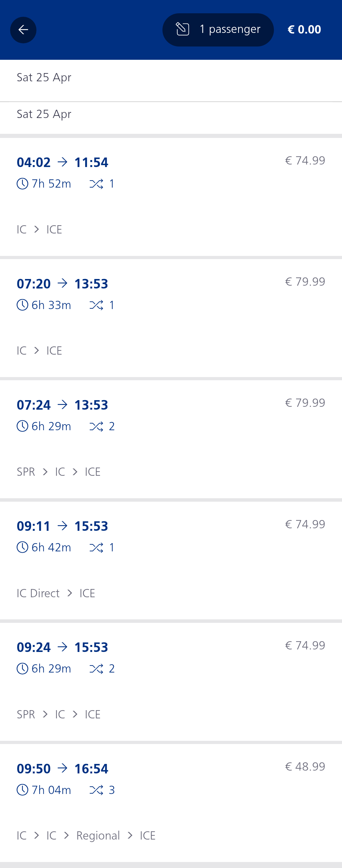342x868 pixels.
Task: Tap the clock icon on the 04:02 trip
Action: coord(22,184)
